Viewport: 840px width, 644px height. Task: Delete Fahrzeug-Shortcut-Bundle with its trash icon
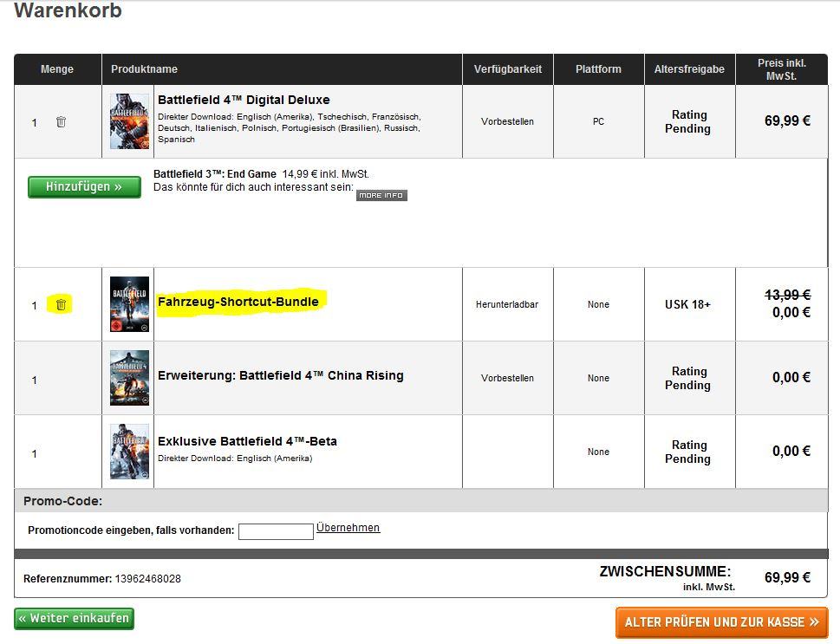pyautogui.click(x=61, y=304)
